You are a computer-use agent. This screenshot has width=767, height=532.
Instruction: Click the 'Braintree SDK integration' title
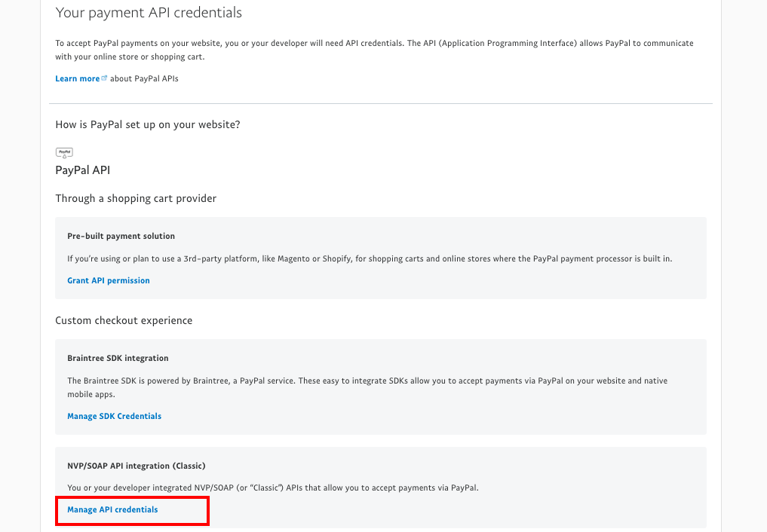pyautogui.click(x=118, y=358)
